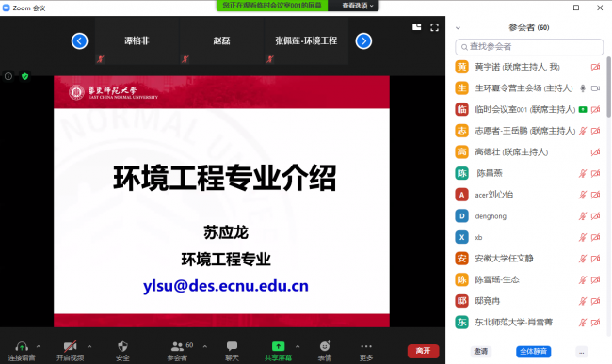Viewport: 612px width, 364px height.
Task: Select video-off icon of 黄宇诺
Action: [x=595, y=67]
